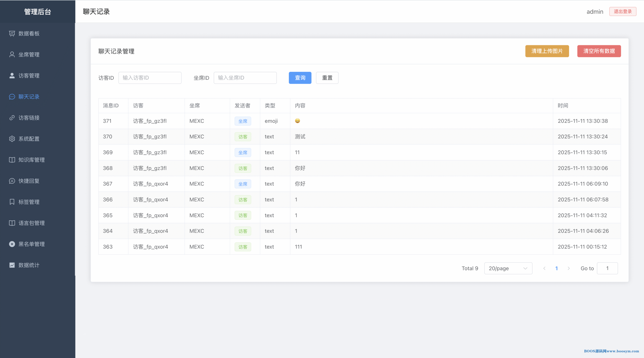The height and width of the screenshot is (358, 644).
Task: Open 语言包管理 menu item
Action: tap(31, 223)
